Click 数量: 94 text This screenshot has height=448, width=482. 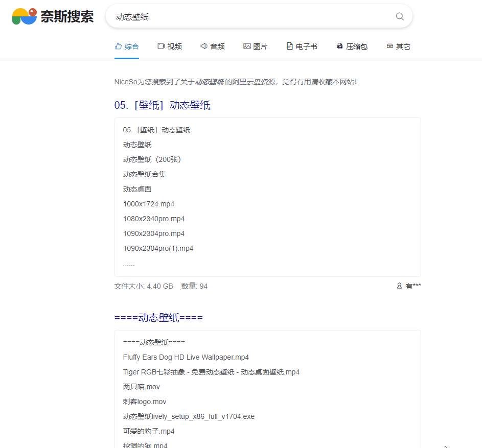pyautogui.click(x=194, y=286)
